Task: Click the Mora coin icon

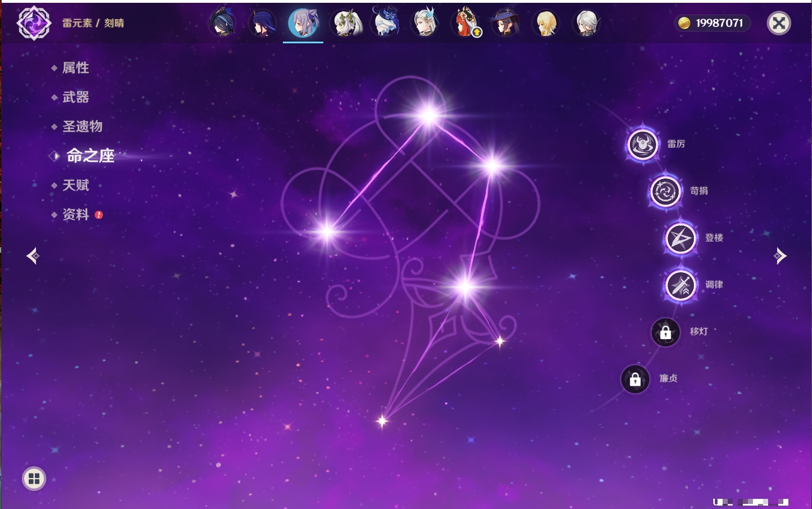Action: point(684,23)
